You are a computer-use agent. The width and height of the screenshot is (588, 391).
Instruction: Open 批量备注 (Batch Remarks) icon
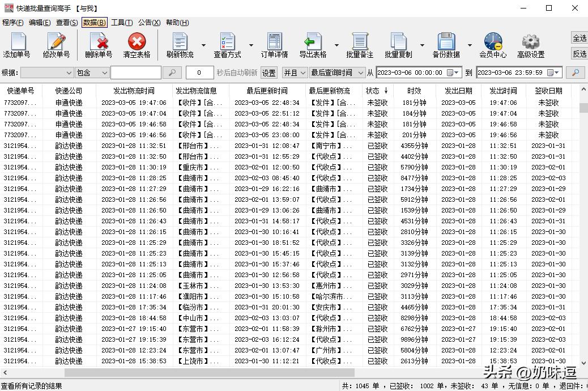(361, 45)
